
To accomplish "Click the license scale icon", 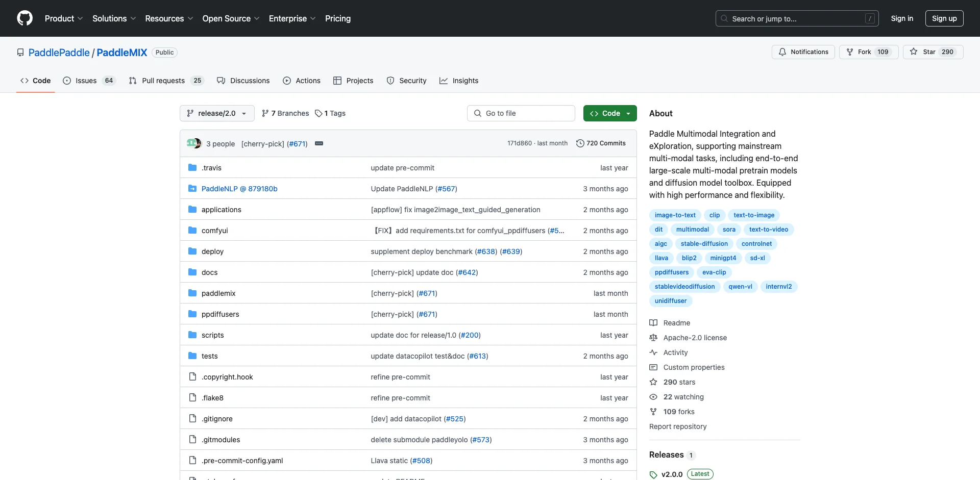I will pos(653,338).
